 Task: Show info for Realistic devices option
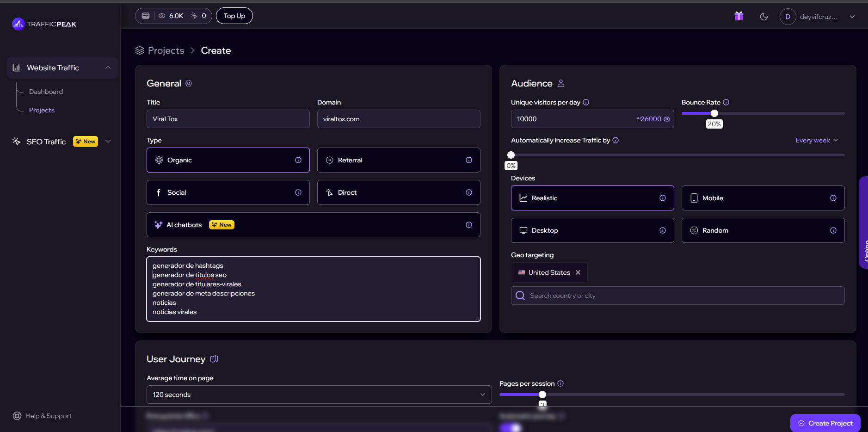[663, 198]
